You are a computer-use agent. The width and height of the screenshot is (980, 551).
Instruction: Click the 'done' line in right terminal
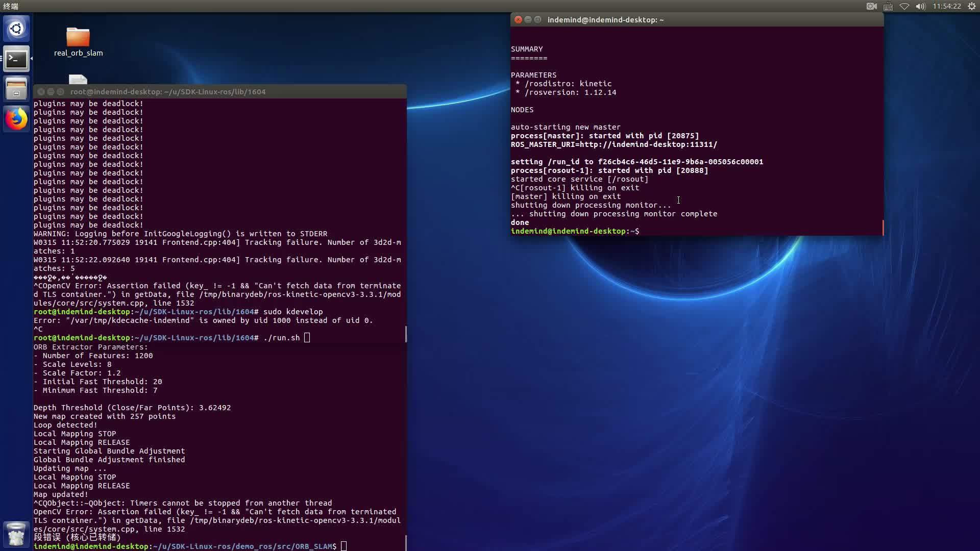(520, 222)
